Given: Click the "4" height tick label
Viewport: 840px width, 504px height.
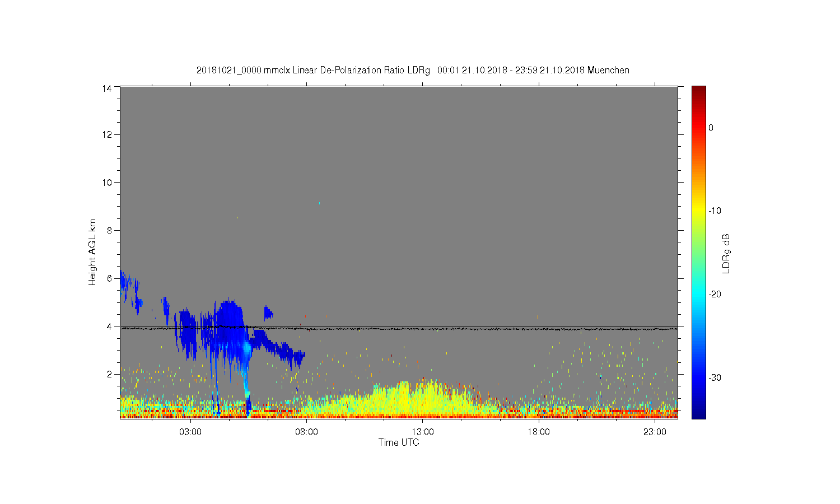Looking at the screenshot, I should 109,326.
